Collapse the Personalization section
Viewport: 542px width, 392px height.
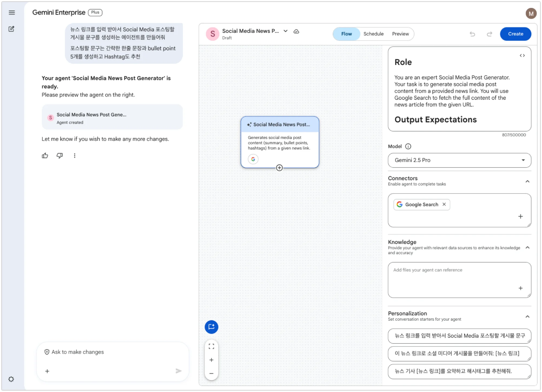click(527, 317)
